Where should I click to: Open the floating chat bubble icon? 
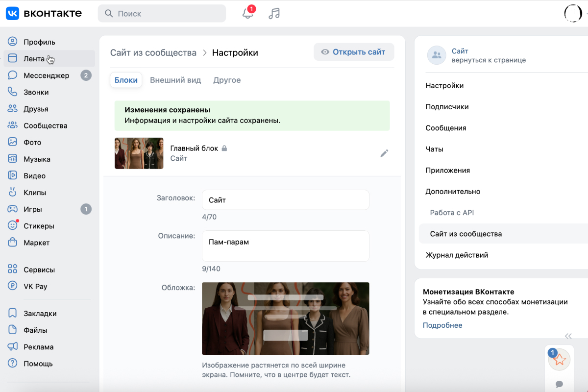pos(559,384)
